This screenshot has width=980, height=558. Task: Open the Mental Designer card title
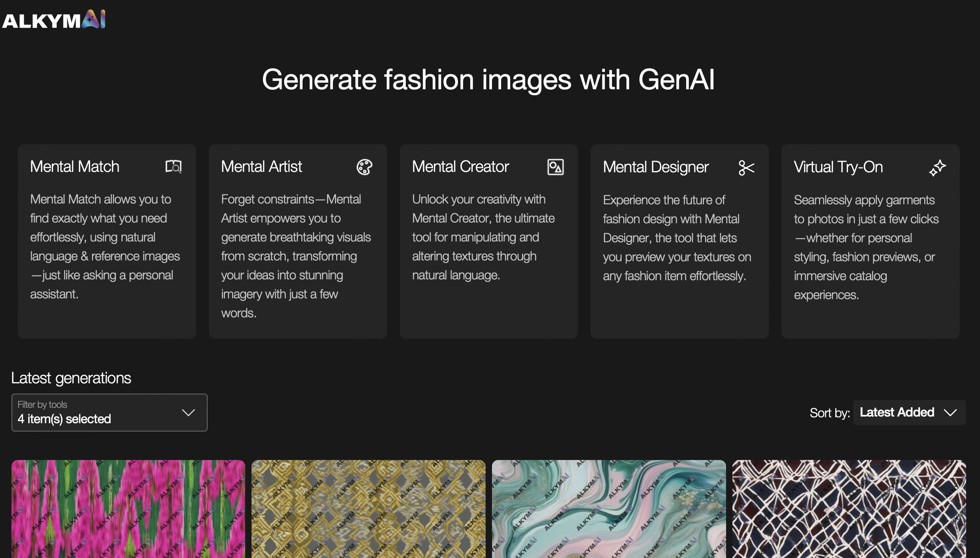[656, 167]
